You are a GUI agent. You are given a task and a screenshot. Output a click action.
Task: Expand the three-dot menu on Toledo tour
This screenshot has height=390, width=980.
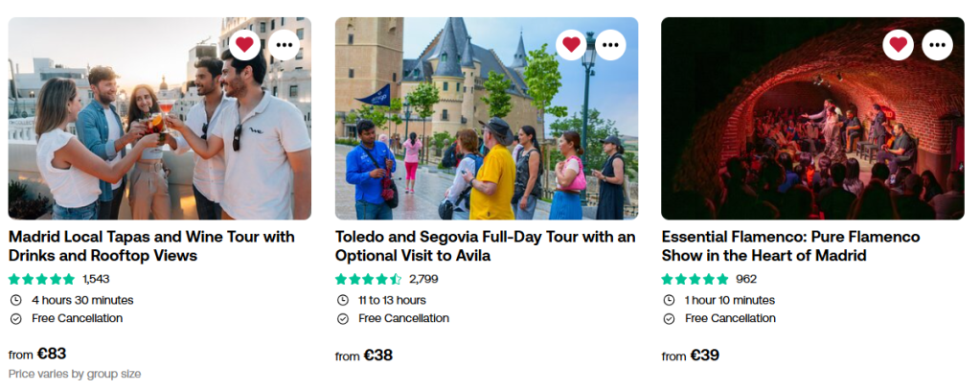[610, 44]
